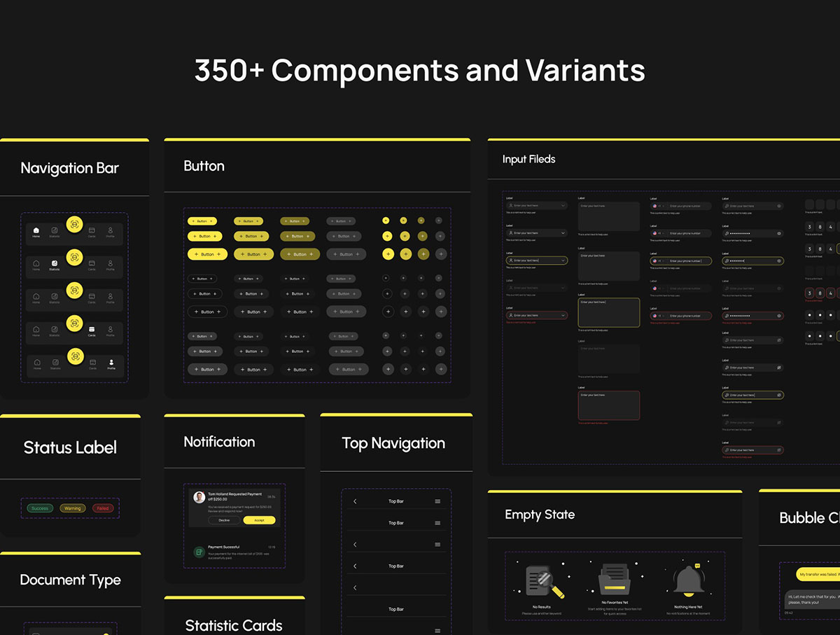Open country code selector in the topmost phone field
Screen dimensions: 840x635
point(659,206)
